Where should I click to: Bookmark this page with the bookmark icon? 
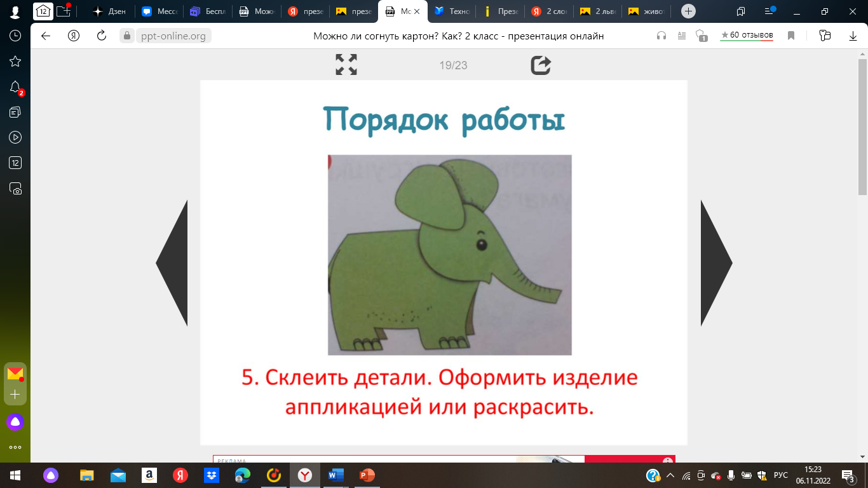pyautogui.click(x=791, y=36)
